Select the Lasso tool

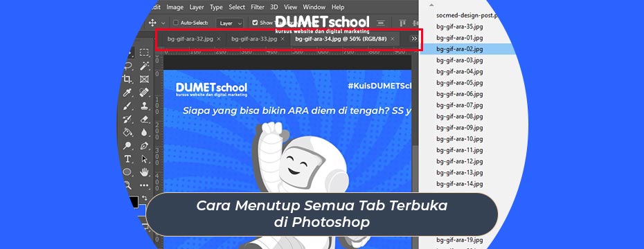[x=127, y=66]
